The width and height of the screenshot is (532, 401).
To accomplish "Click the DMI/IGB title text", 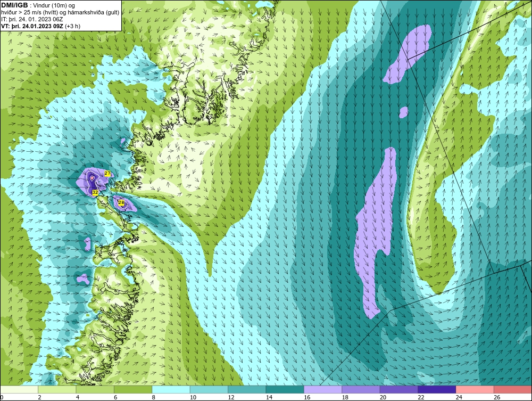I will [14, 5].
